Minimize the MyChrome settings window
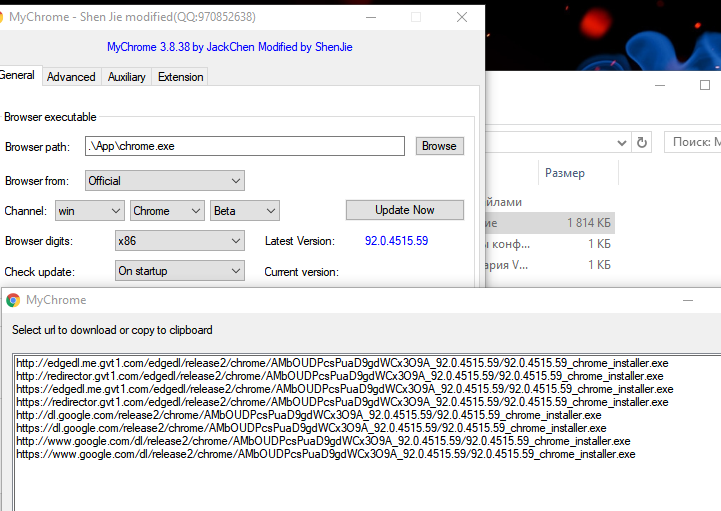 (x=371, y=17)
